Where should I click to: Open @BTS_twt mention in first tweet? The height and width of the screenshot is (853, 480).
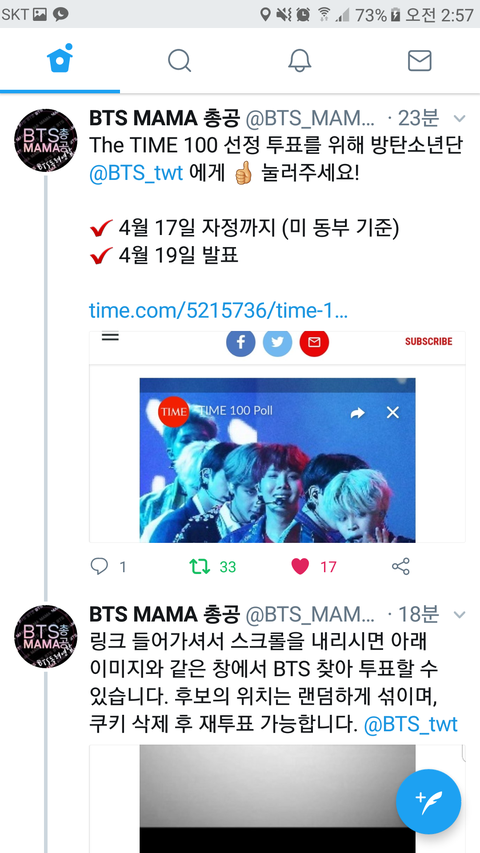click(137, 174)
